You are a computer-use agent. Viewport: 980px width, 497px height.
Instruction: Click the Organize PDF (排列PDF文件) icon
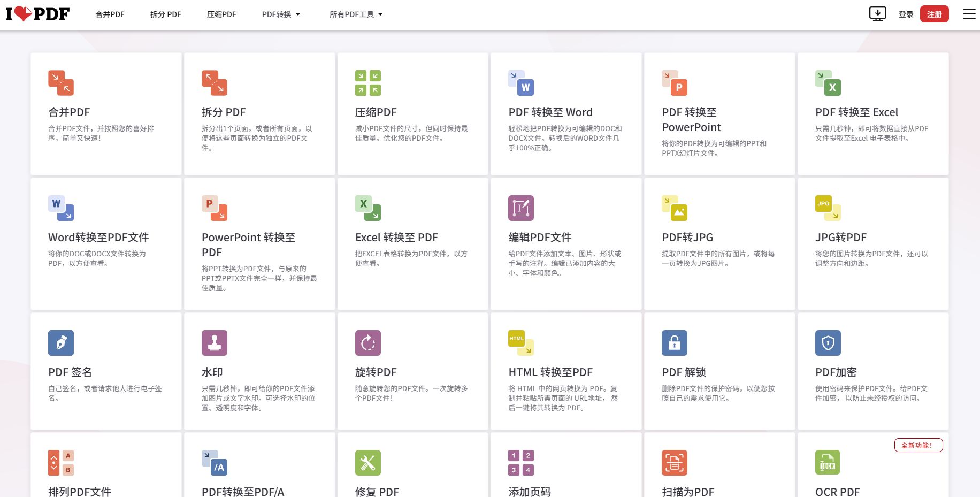point(61,463)
